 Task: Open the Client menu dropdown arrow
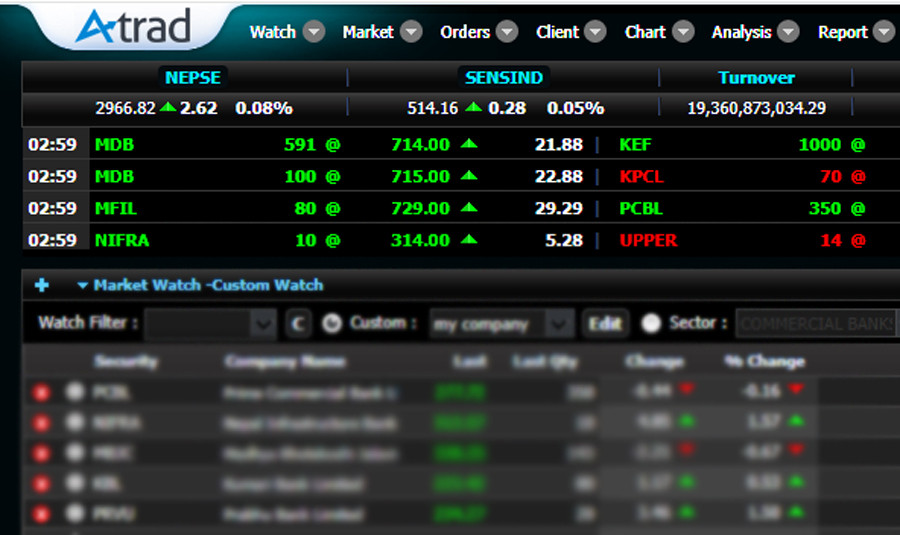coord(595,32)
